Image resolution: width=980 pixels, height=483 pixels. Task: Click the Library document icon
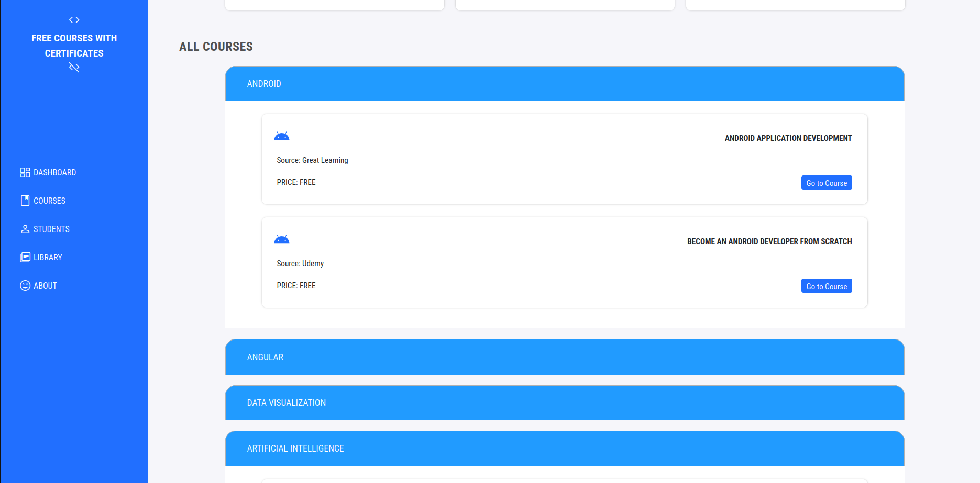[25, 257]
